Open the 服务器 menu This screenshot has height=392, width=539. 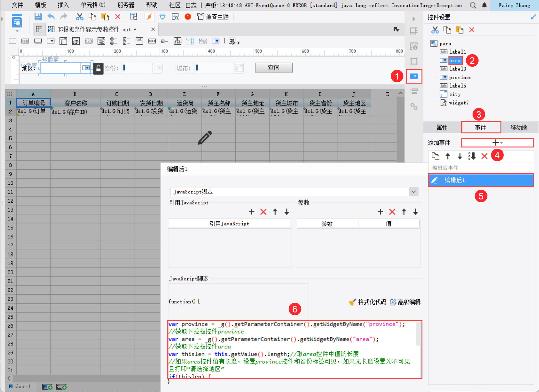pyautogui.click(x=126, y=5)
